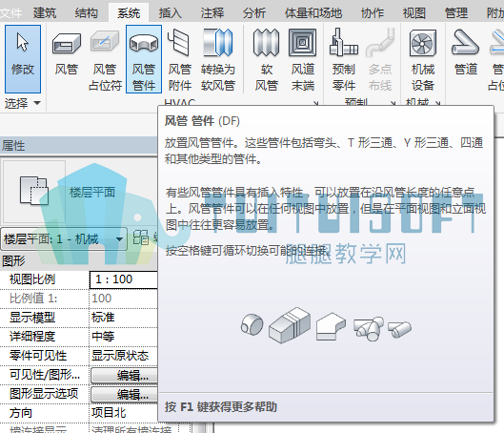
Task: Click the 视图比例 value field 1 : 100
Action: (124, 279)
